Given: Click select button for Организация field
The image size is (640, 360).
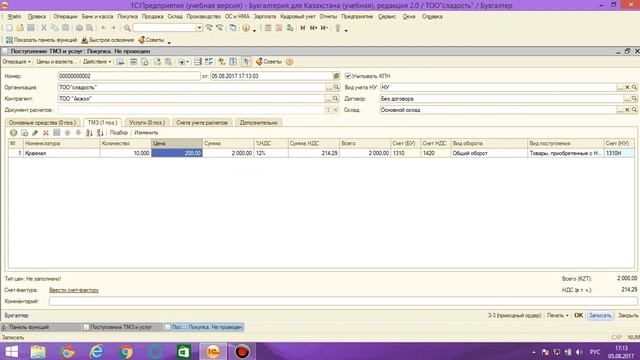Looking at the screenshot, I should (x=329, y=87).
